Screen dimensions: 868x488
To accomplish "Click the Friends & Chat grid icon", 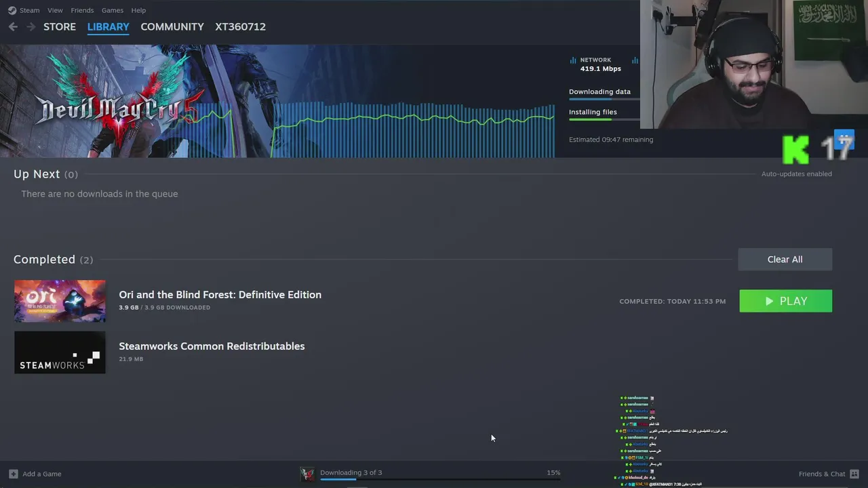I will click(854, 474).
